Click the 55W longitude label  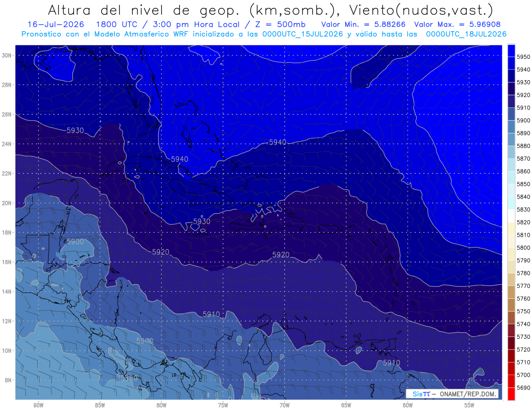[469, 405]
